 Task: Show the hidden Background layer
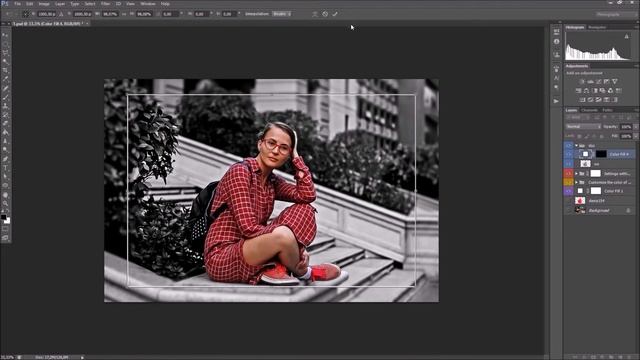pyautogui.click(x=569, y=210)
